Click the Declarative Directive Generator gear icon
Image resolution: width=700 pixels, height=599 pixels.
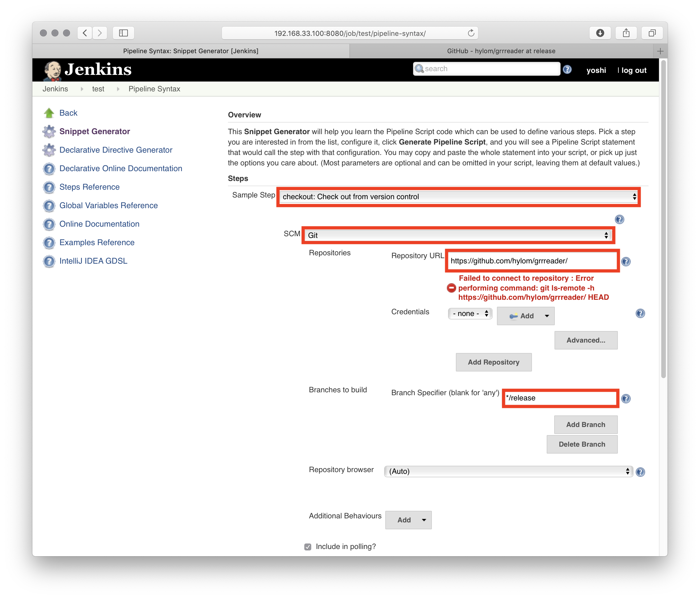[x=49, y=150]
